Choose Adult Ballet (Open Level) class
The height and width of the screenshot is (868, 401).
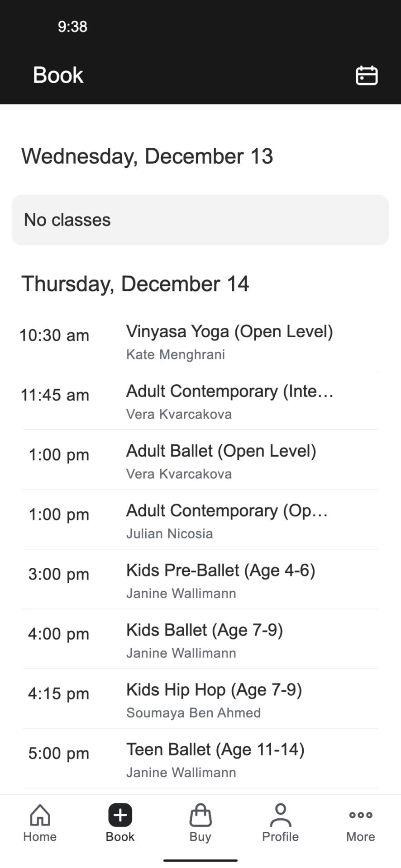tap(221, 451)
